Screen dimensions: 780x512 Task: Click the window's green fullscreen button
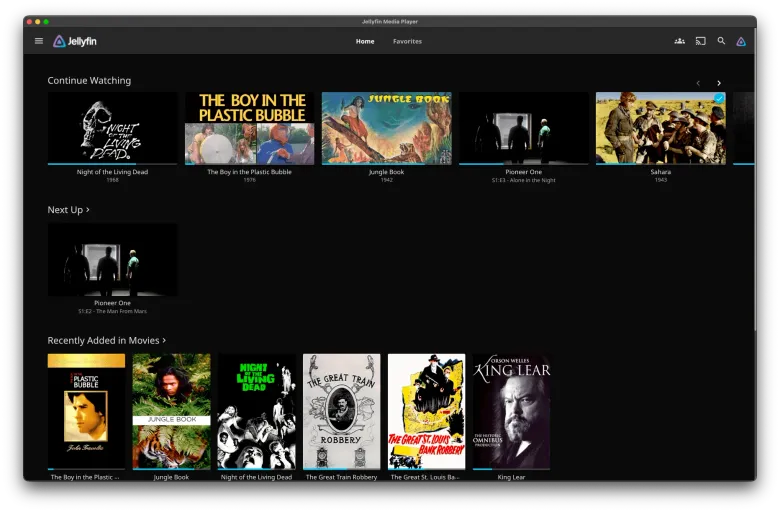[x=46, y=21]
